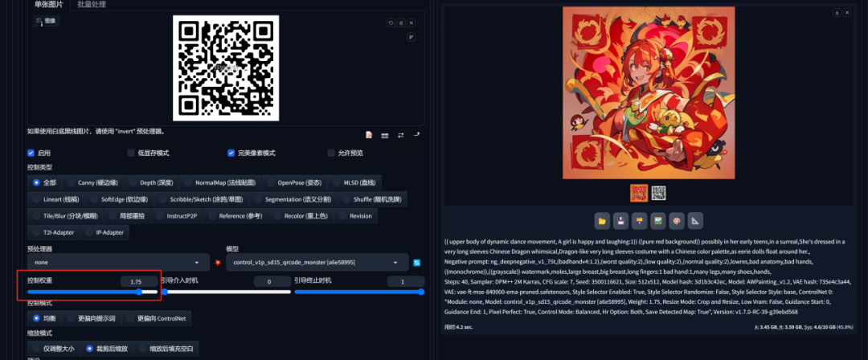868x360 pixels.
Task: Download the generated output image
Action: (837, 12)
